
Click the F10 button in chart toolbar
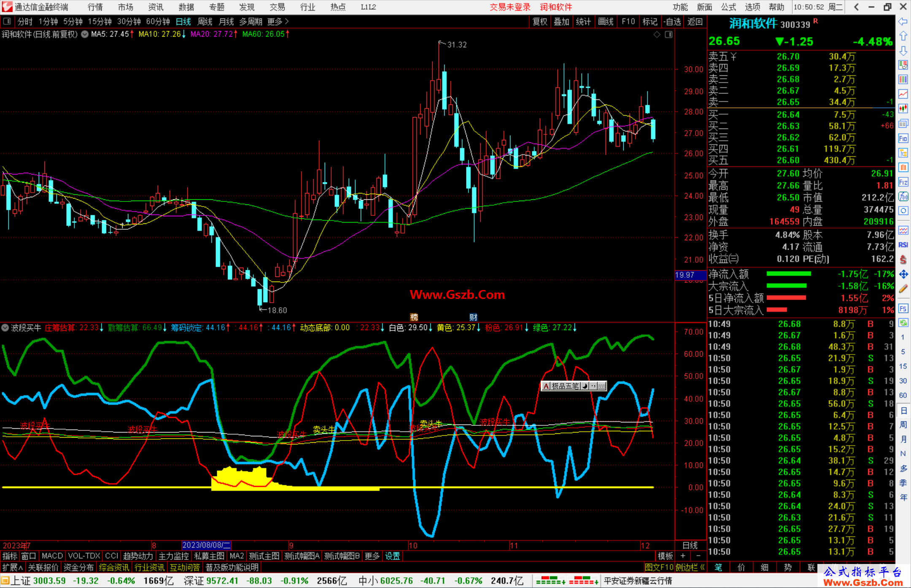628,21
